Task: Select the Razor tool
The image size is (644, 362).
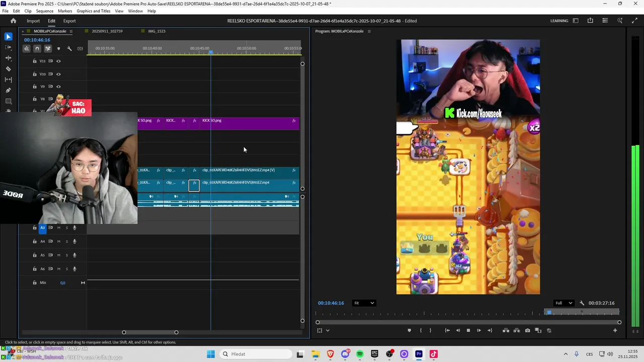Action: point(8,69)
